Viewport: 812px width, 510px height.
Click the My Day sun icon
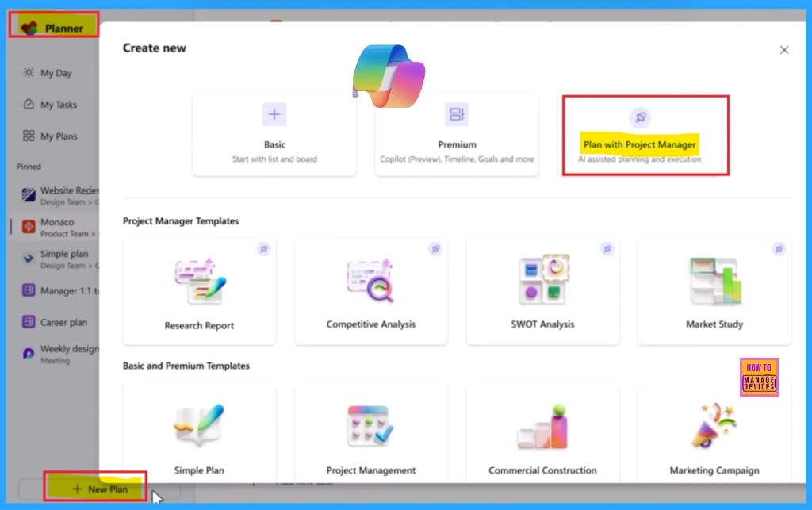[x=29, y=72]
